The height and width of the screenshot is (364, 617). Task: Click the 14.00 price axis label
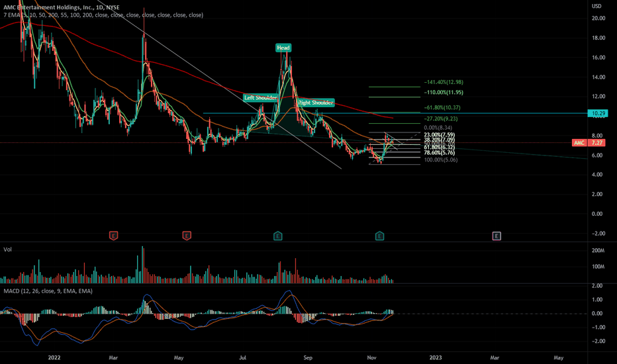(598, 77)
